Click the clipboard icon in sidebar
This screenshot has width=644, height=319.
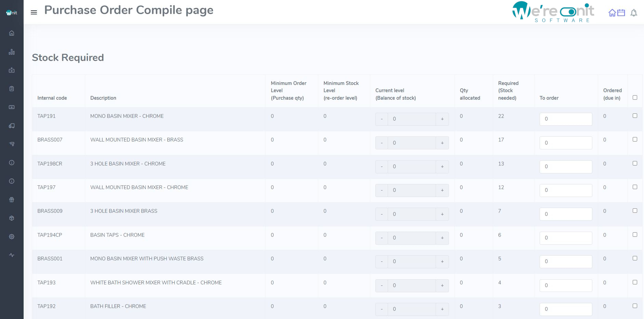tap(12, 89)
